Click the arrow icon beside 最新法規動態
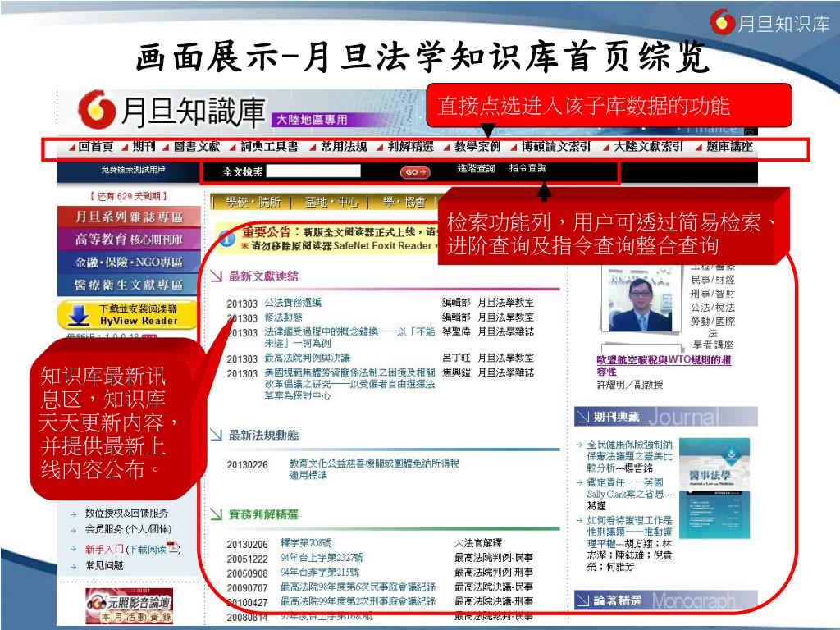Screen dimensions: 840x630 pos(216,435)
